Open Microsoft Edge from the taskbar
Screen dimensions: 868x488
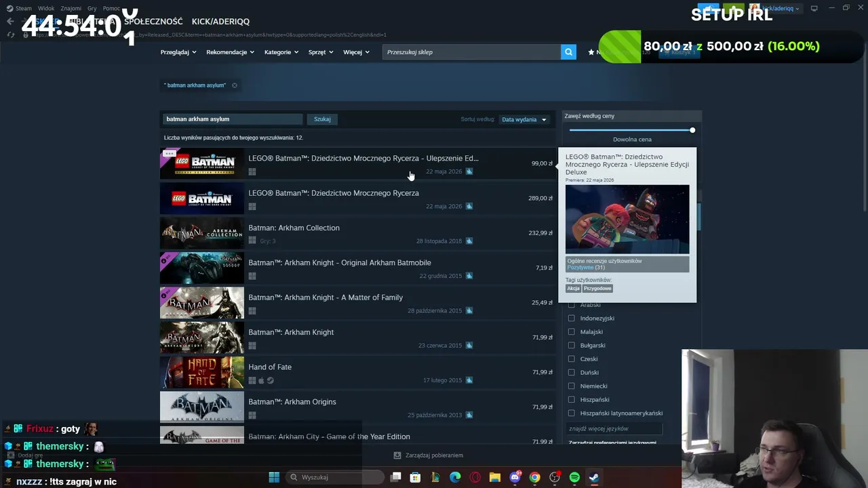tap(455, 477)
